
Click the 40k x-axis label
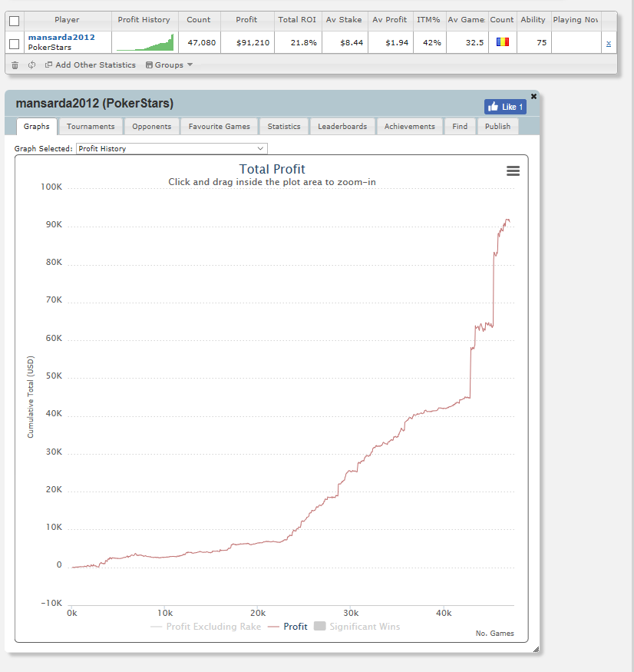click(x=444, y=614)
